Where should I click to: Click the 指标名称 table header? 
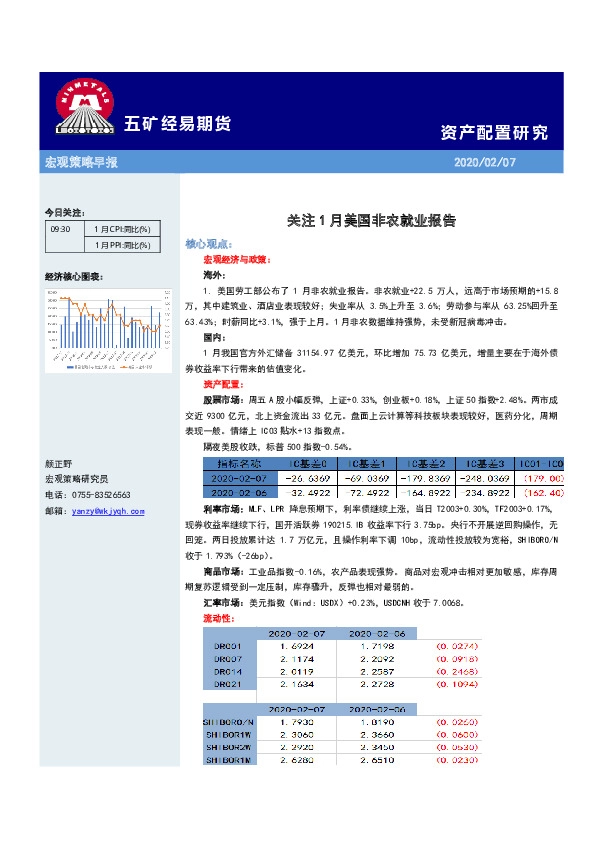(x=240, y=463)
